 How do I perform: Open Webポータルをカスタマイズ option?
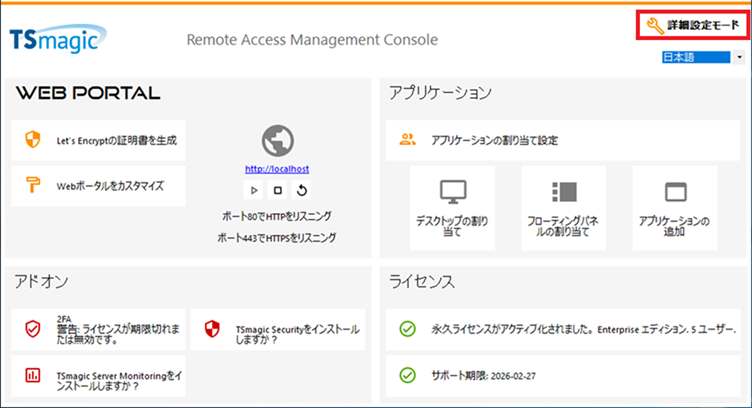pyautogui.click(x=110, y=185)
